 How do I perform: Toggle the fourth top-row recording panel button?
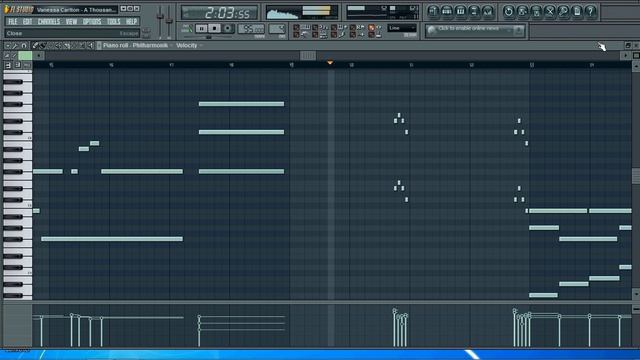pyautogui.click(x=353, y=27)
